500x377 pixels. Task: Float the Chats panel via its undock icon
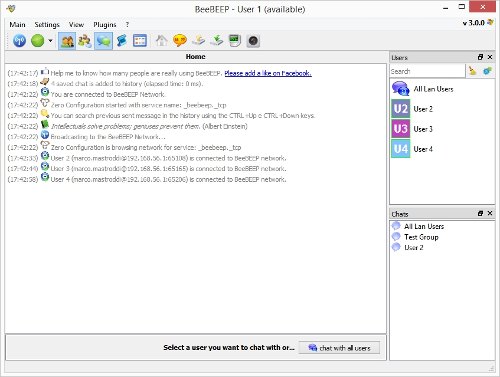pyautogui.click(x=480, y=213)
